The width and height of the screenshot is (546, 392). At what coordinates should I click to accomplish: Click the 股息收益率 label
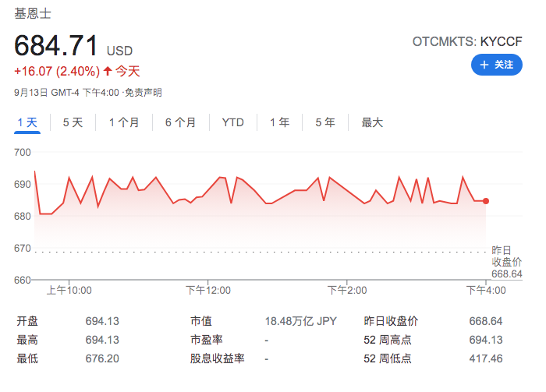[218, 358]
